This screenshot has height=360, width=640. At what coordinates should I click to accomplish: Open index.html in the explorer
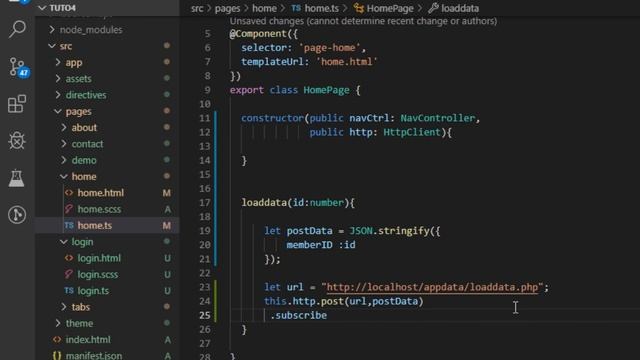[x=88, y=340]
